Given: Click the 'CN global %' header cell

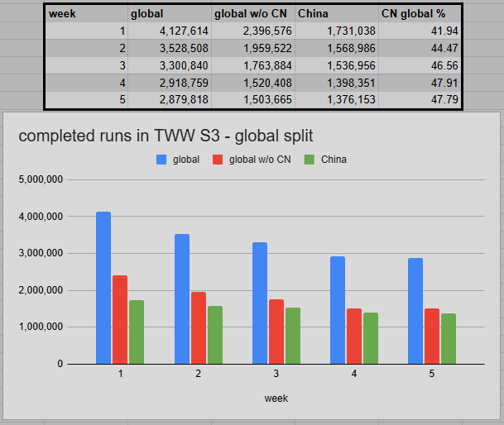Looking at the screenshot, I should click(x=419, y=13).
